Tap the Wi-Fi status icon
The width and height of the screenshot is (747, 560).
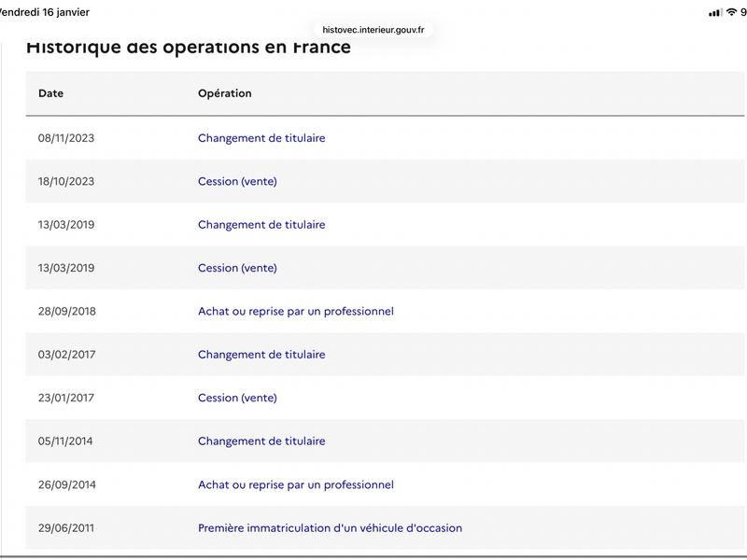731,12
